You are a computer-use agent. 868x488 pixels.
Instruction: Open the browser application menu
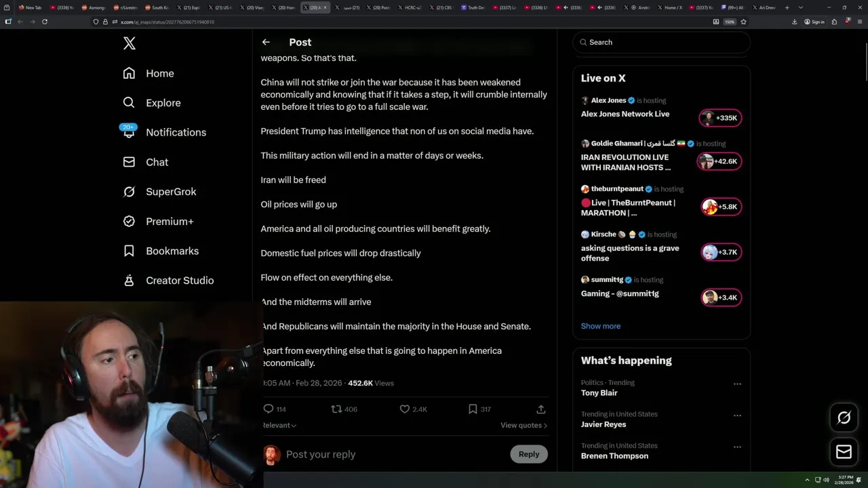(860, 22)
